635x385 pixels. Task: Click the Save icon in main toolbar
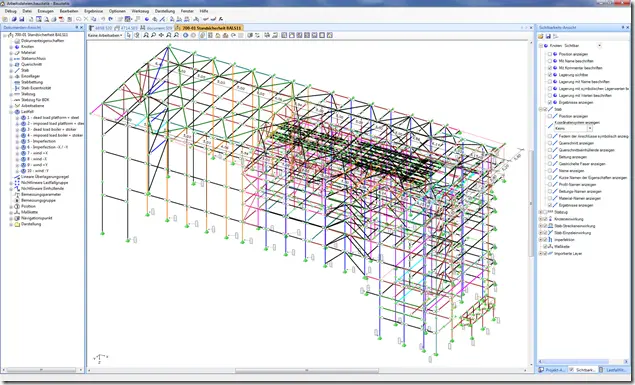click(21, 19)
